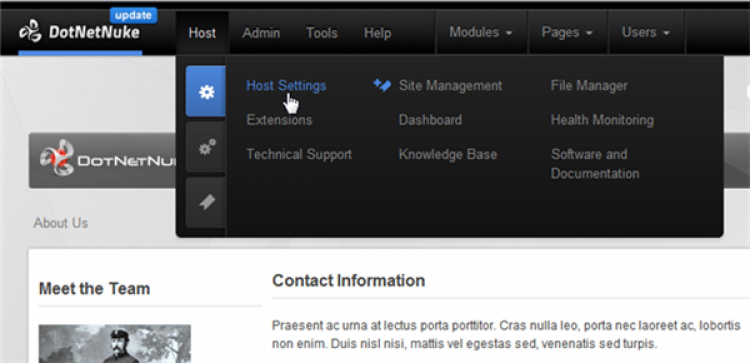
Task: Expand the Modules dropdown
Action: click(481, 32)
